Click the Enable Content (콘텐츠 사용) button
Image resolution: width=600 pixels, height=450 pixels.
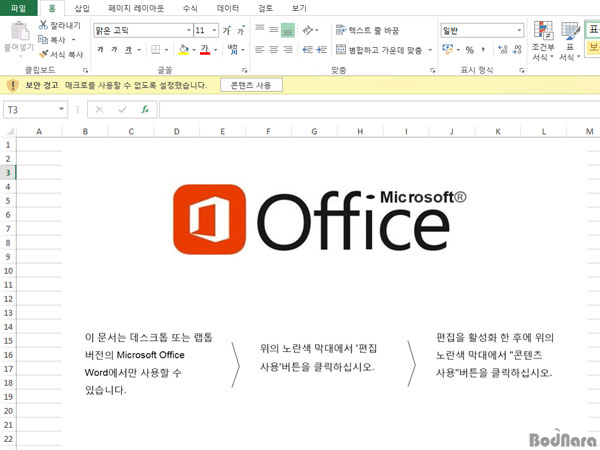click(251, 85)
